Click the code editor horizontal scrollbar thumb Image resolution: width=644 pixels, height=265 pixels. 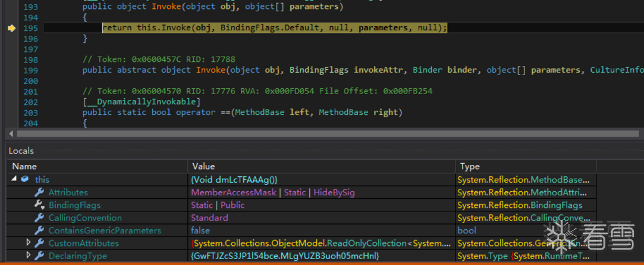tap(327, 134)
